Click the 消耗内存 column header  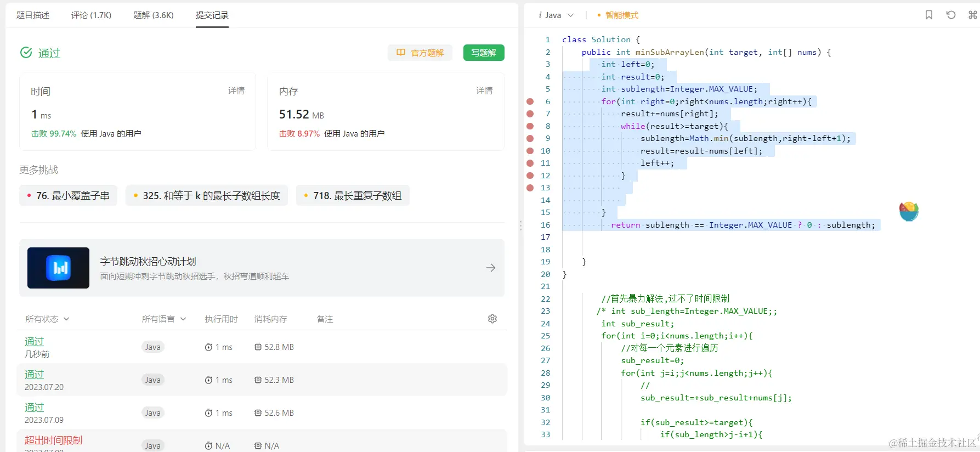(x=271, y=319)
